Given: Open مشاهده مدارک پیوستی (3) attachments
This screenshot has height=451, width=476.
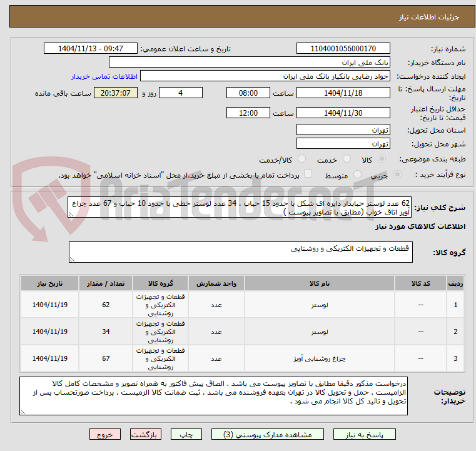Looking at the screenshot, I should (x=268, y=434).
